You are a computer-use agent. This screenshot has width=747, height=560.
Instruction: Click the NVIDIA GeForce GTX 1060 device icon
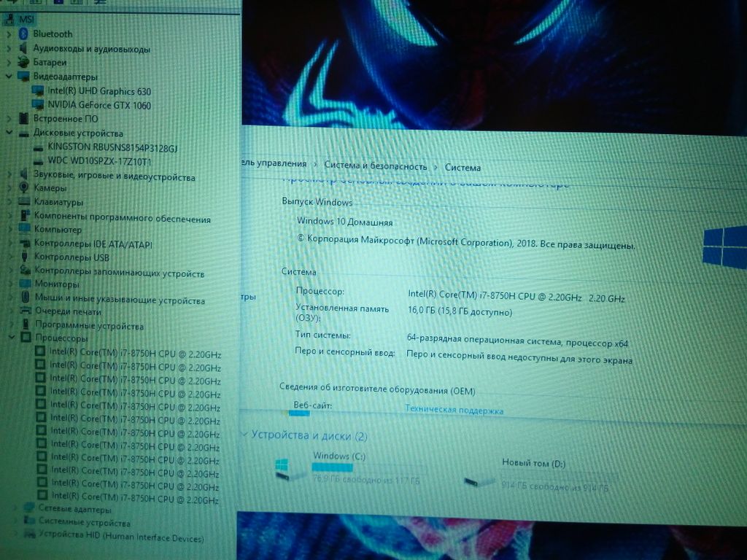38,104
